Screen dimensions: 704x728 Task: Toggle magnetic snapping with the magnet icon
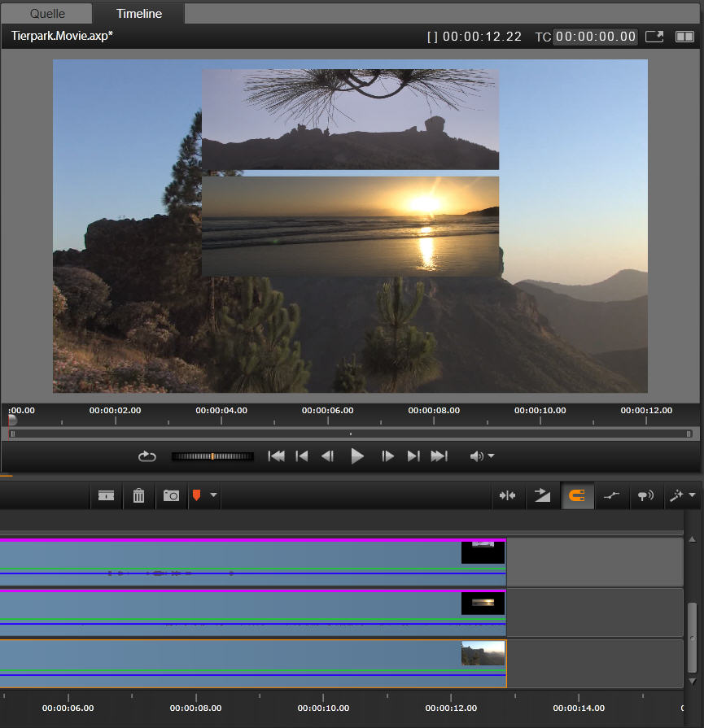[x=576, y=495]
